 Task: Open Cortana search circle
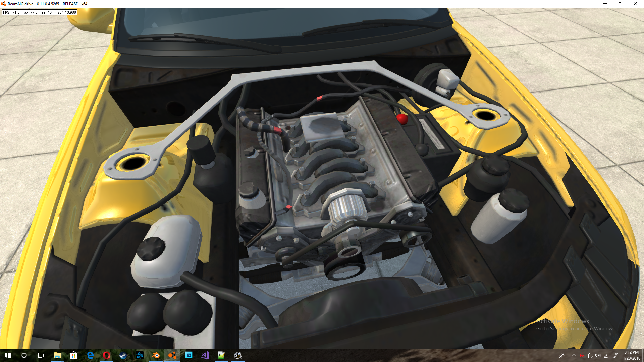24,355
